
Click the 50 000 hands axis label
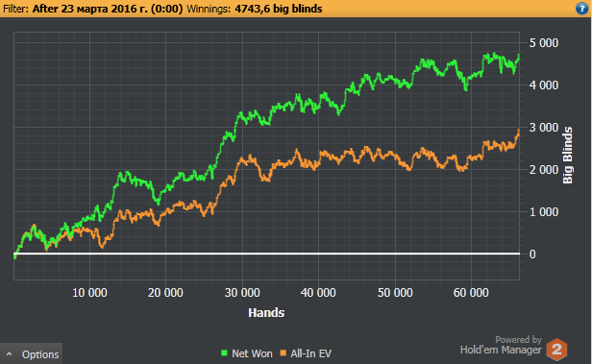click(x=395, y=293)
